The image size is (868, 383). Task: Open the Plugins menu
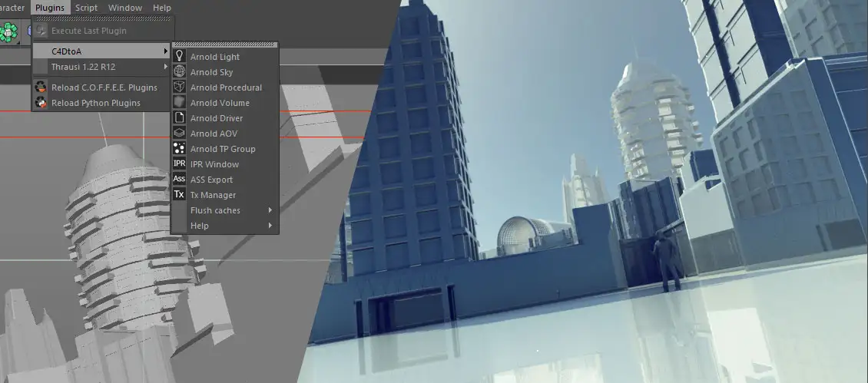[x=50, y=8]
